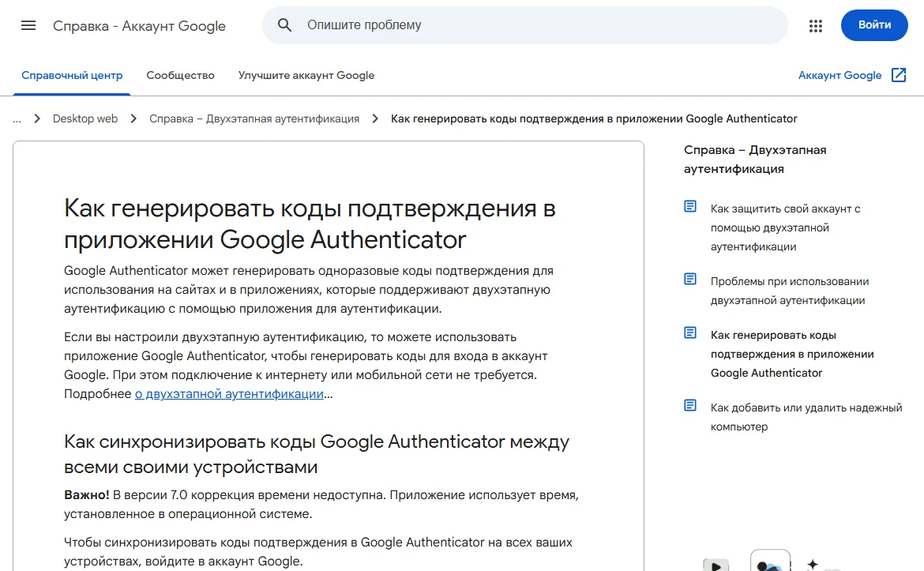924x571 pixels.
Task: Click heading 'Как синхронизировать коды Google Authenticator'
Action: [317, 454]
